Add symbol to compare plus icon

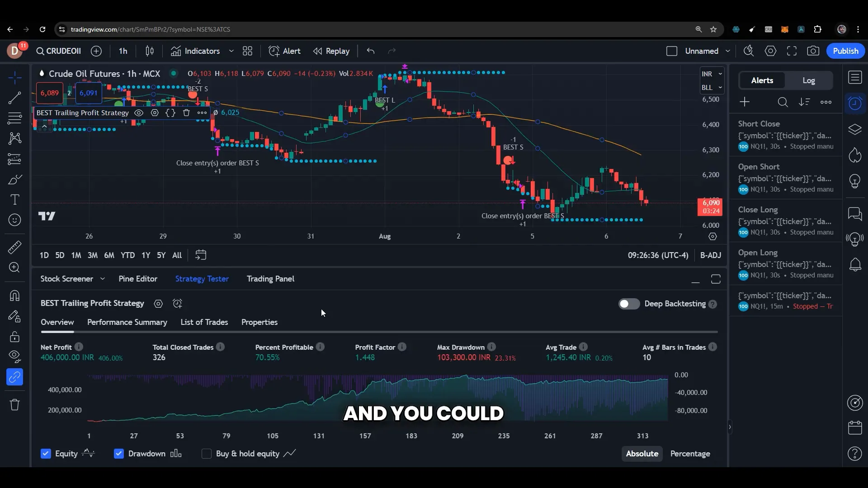[96, 51]
